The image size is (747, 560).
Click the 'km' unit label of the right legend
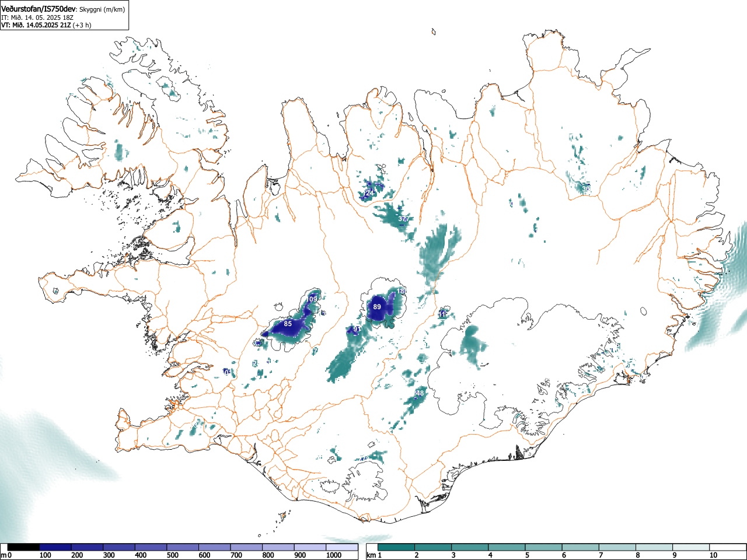(x=371, y=555)
